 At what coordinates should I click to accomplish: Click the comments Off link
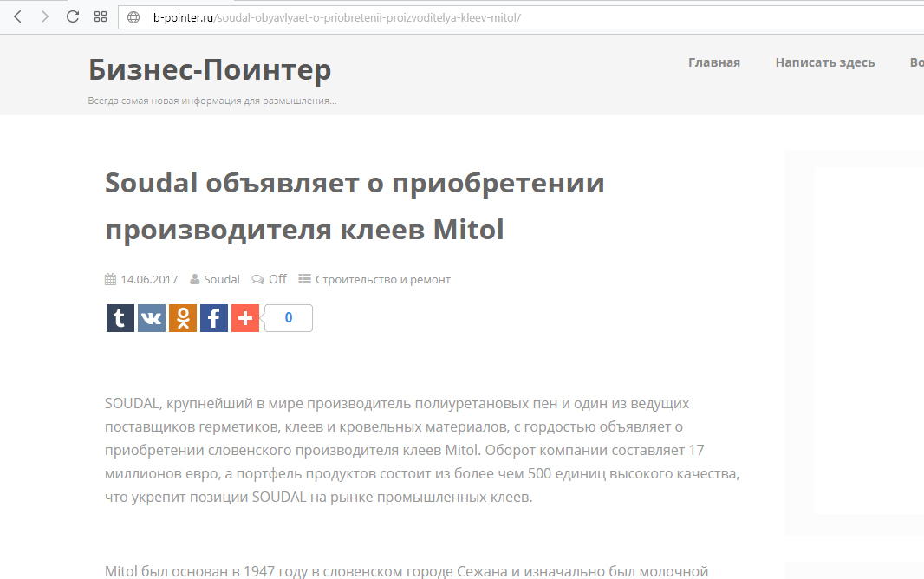point(277,279)
